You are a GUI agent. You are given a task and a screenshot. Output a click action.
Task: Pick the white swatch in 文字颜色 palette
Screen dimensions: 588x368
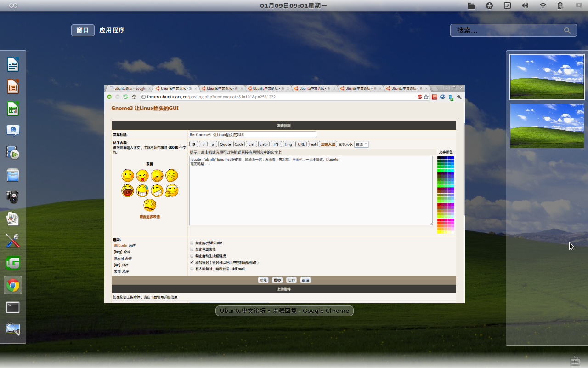pos(452,232)
